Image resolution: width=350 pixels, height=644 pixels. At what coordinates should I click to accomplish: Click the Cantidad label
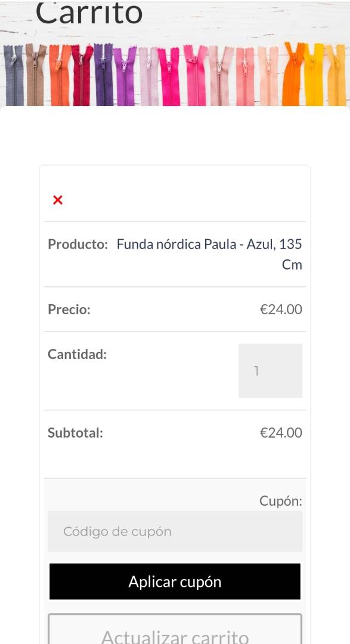point(78,354)
